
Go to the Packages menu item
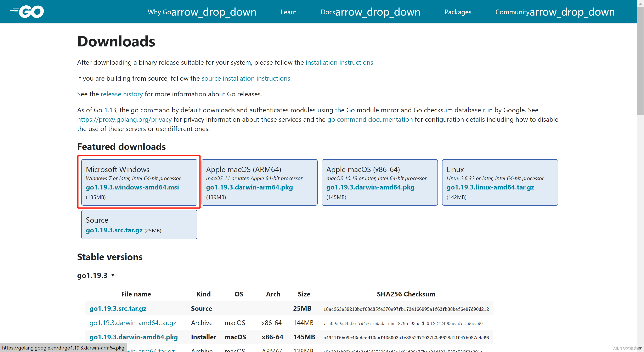click(x=458, y=12)
